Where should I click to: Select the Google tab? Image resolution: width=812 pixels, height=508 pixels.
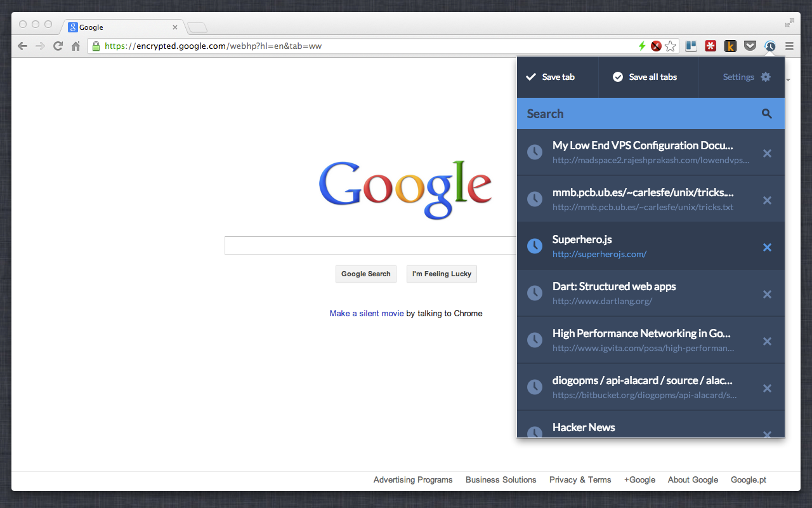pos(123,27)
